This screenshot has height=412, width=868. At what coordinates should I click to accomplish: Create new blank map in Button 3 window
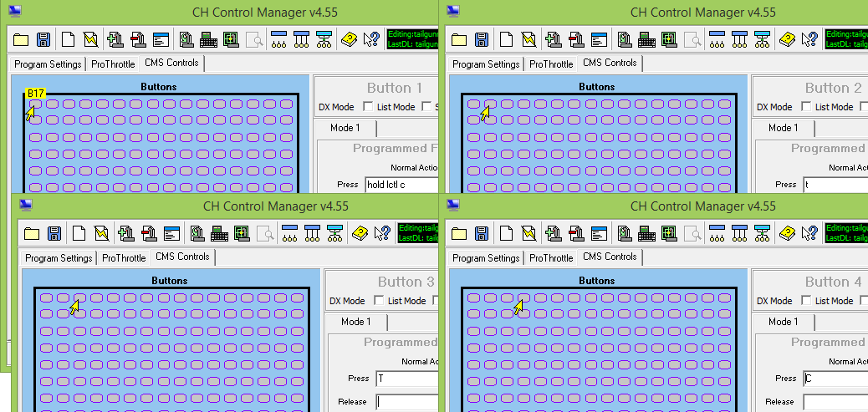coord(79,233)
